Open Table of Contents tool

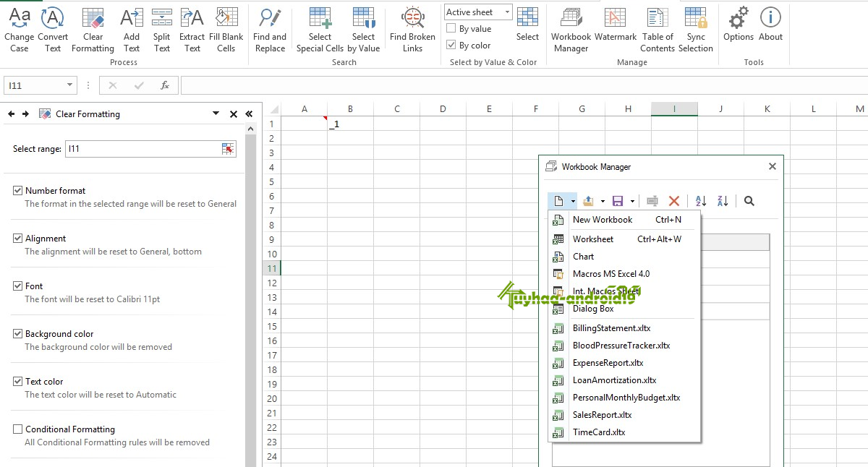(658, 30)
